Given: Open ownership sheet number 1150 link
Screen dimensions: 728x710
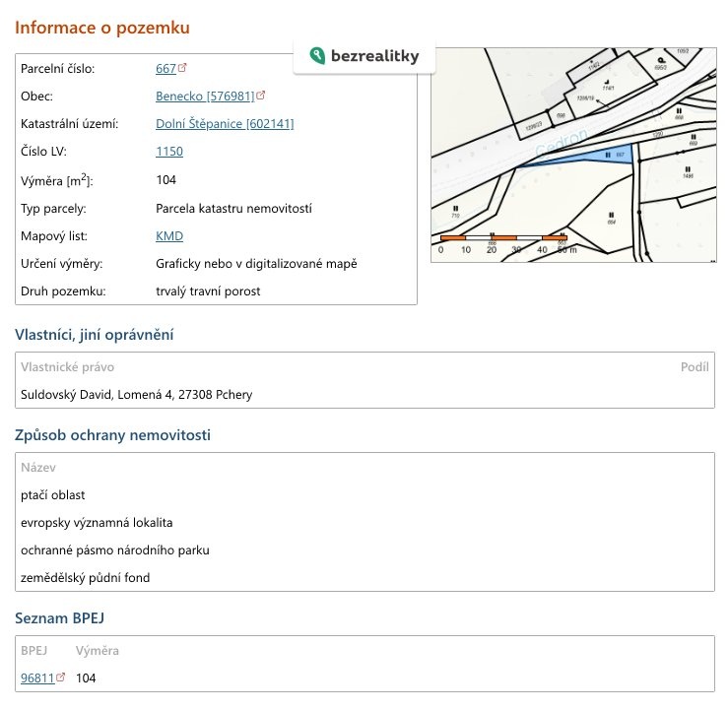Looking at the screenshot, I should 169,152.
